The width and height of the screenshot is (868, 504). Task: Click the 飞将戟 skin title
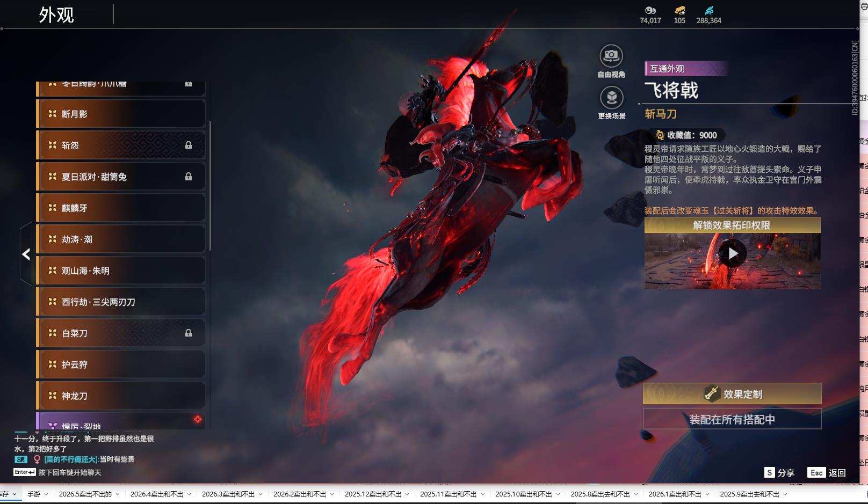[x=671, y=90]
